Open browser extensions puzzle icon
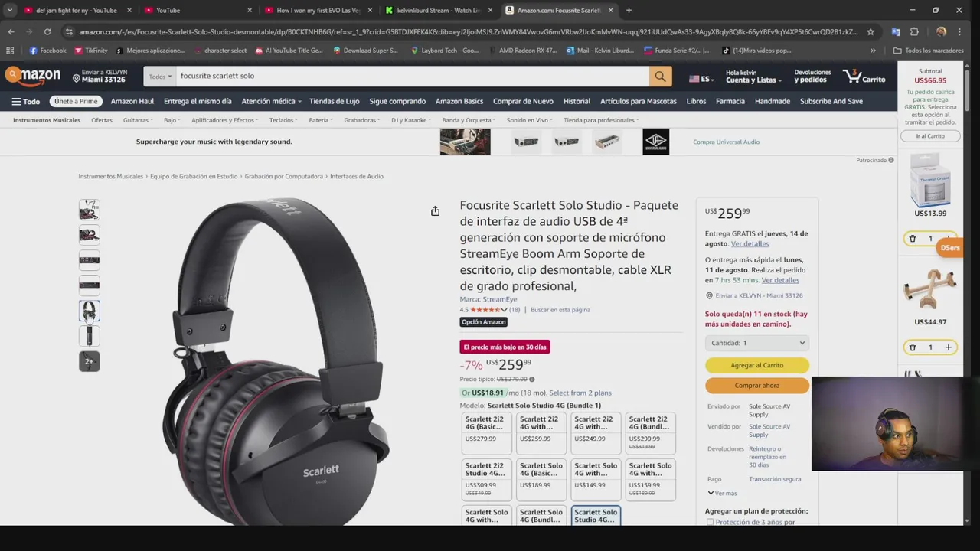This screenshot has width=980, height=551. pyautogui.click(x=914, y=32)
